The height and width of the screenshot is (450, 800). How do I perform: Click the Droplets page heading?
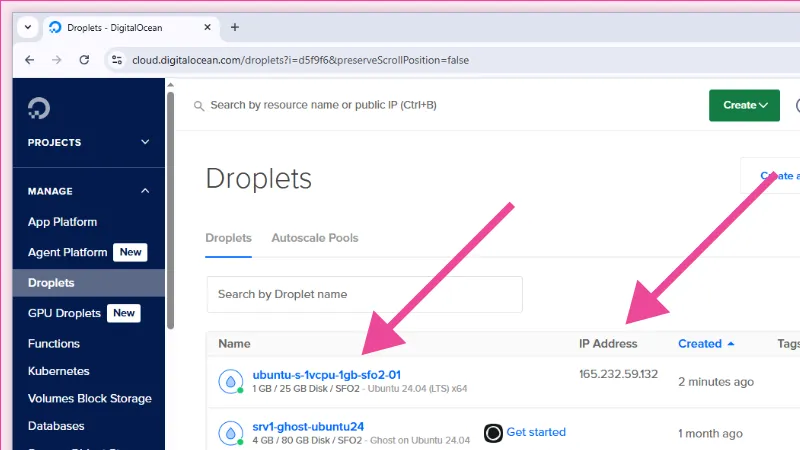259,179
